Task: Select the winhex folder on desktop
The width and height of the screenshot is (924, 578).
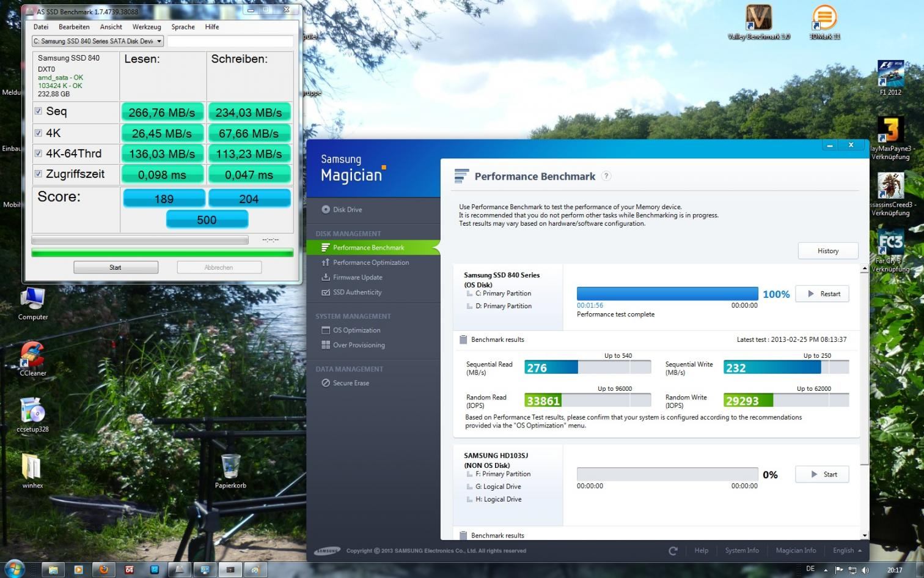Action: click(32, 471)
